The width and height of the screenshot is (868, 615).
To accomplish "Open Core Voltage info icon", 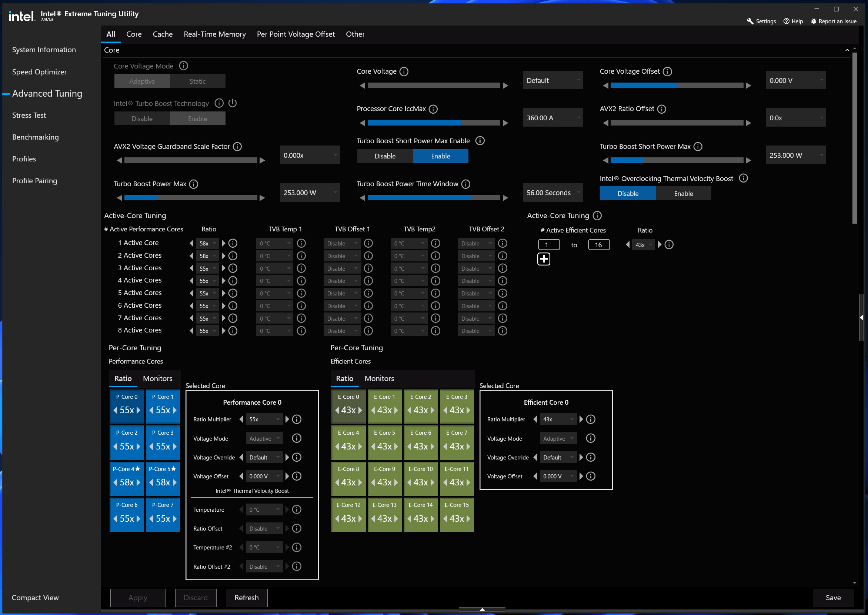I will click(x=404, y=71).
